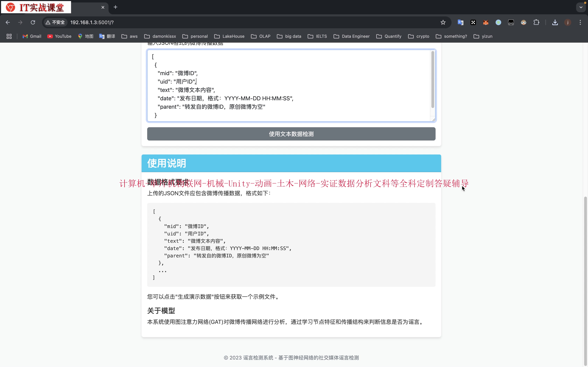The height and width of the screenshot is (367, 588).
Task: Go back using the back arrow
Action: 8,22
